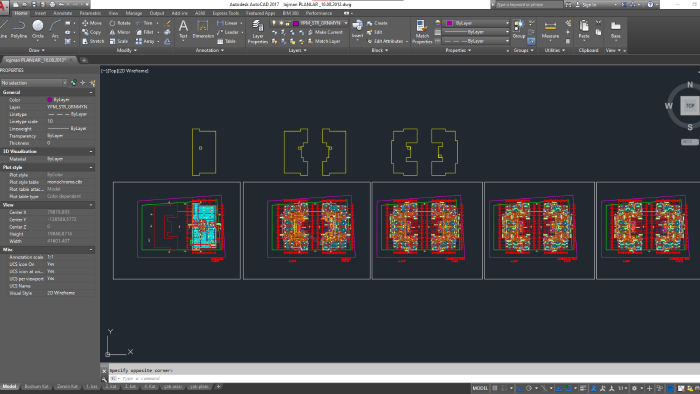Toggle layer lock icon in layer dropdown
The image size is (700, 394).
(x=288, y=23)
